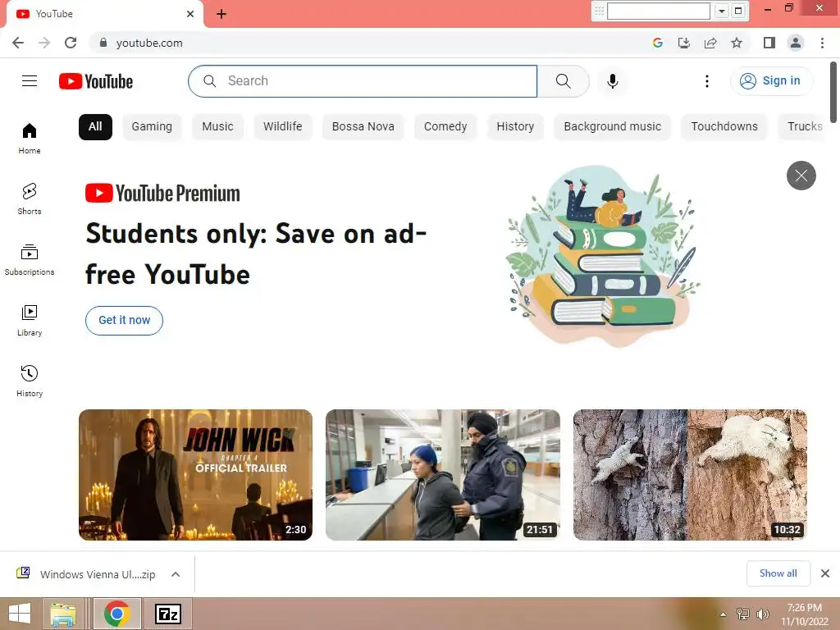Go back using browser back arrow

point(18,43)
